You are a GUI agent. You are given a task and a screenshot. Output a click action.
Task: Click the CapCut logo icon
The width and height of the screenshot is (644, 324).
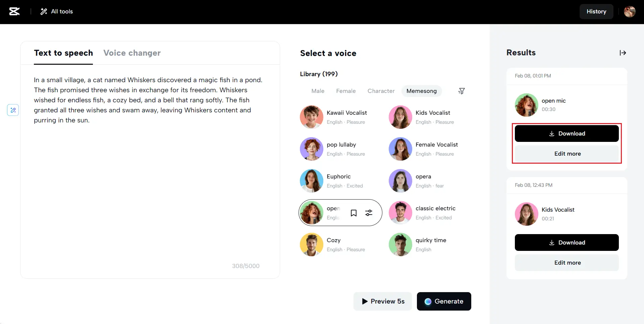pos(14,11)
